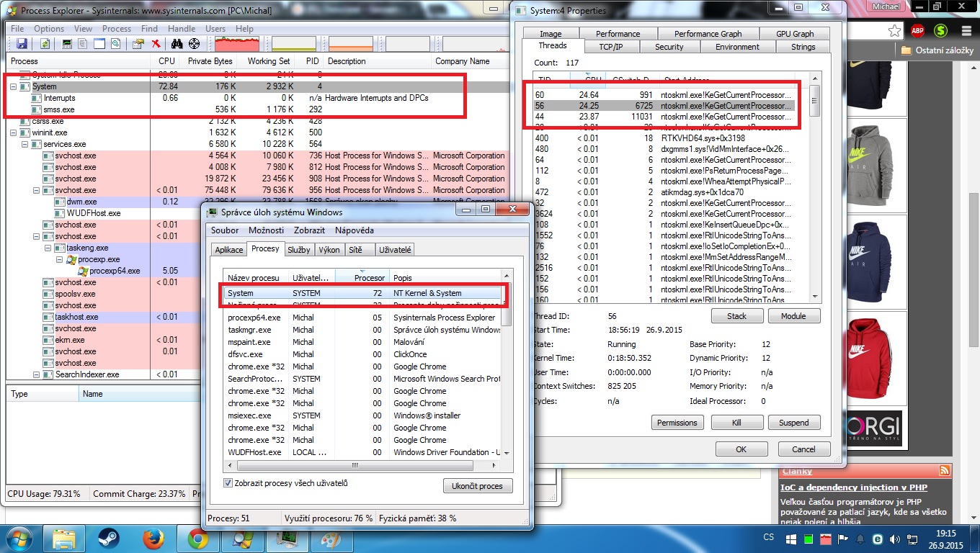This screenshot has width=980, height=553.
Task: Click the Permissions button
Action: 677,423
